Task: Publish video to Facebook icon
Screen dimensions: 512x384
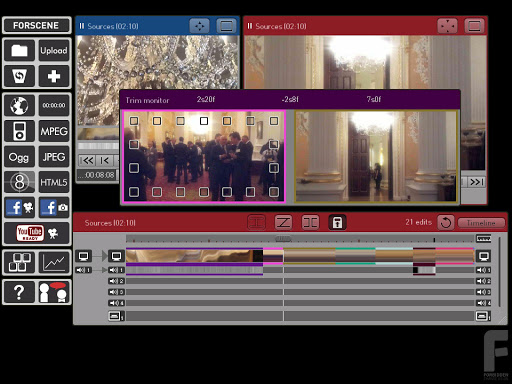Action: click(19, 207)
